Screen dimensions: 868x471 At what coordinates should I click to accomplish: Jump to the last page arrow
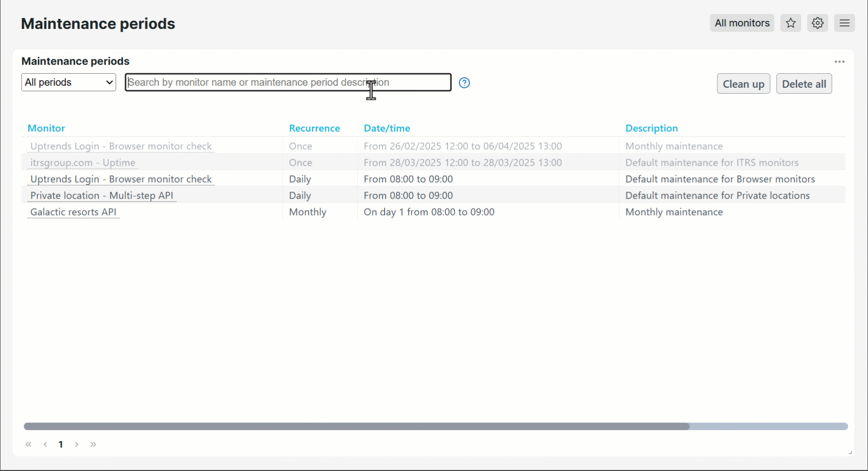pos(93,444)
